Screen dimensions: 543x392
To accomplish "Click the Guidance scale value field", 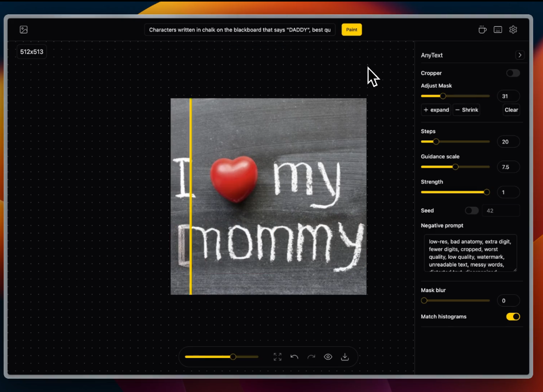I will pyautogui.click(x=508, y=167).
